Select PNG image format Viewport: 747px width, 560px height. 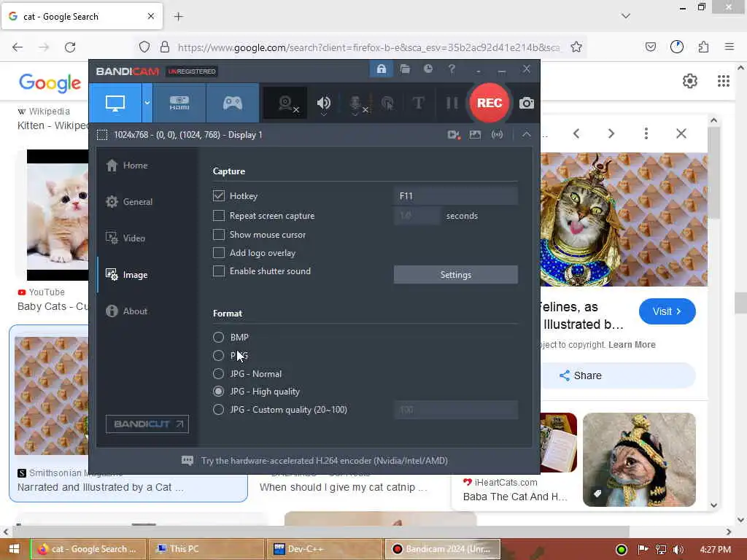tap(218, 355)
